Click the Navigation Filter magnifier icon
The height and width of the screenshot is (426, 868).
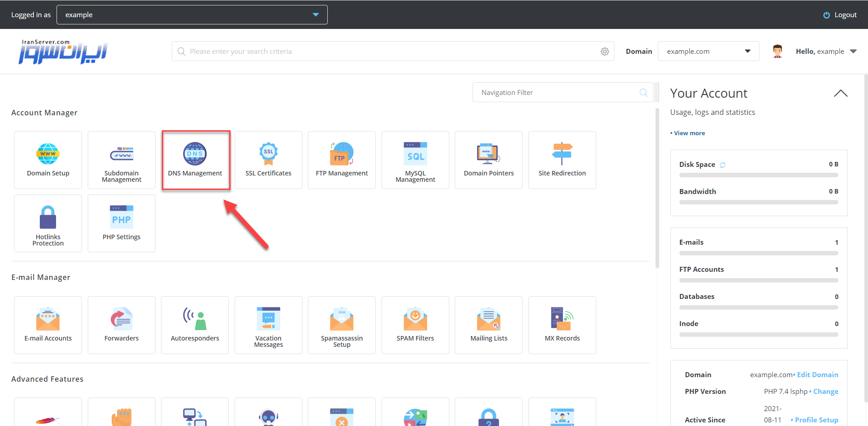point(644,93)
